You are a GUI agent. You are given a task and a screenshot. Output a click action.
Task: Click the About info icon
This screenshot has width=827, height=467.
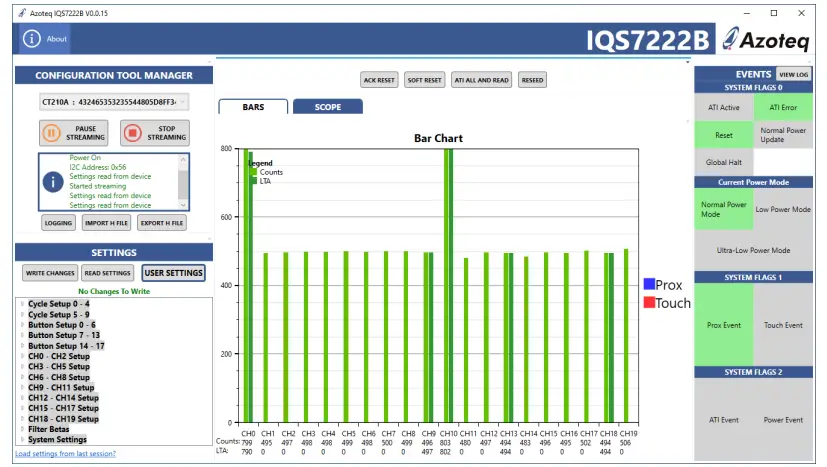(x=32, y=39)
